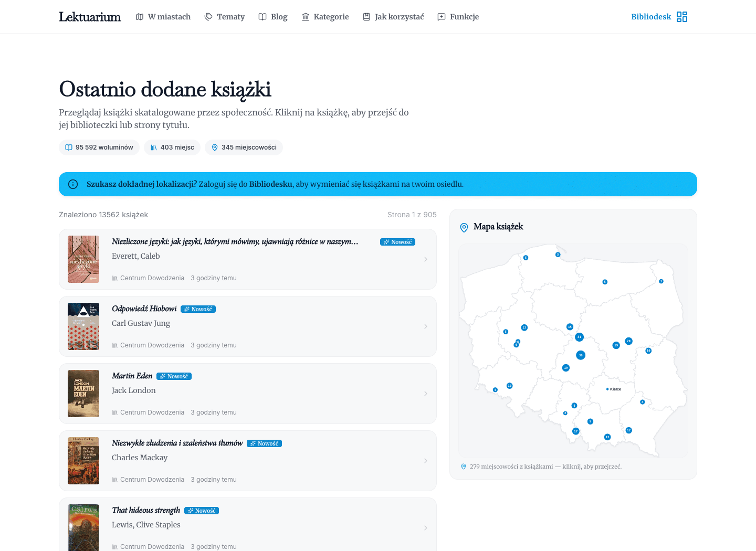This screenshot has height=551, width=756.
Task: Open the Lektuarium home logo
Action: tap(90, 17)
